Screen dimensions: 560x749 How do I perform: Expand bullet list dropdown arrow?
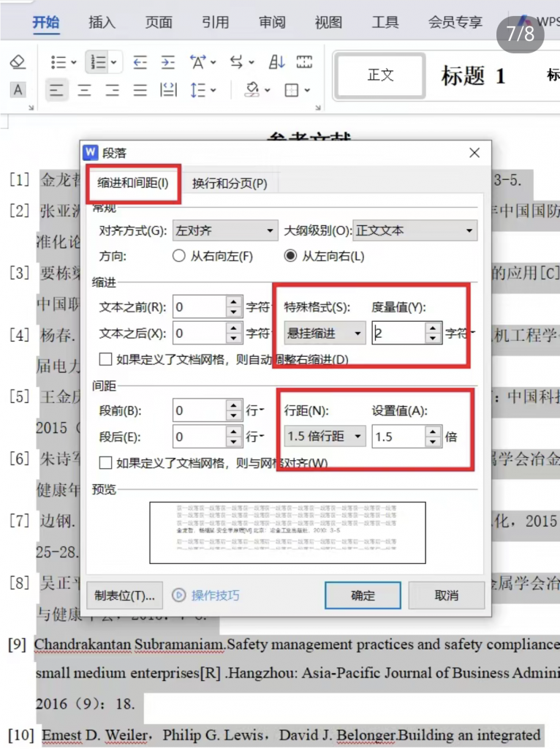(74, 62)
